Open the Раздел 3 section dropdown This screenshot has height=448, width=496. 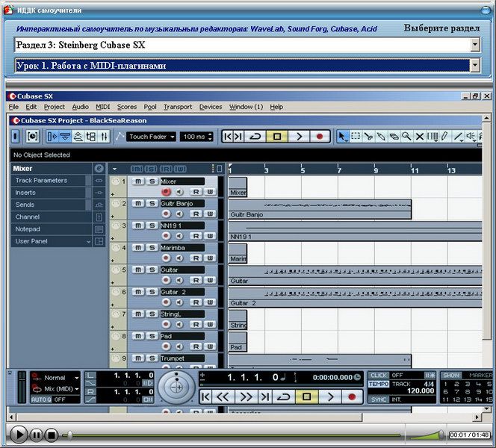(475, 45)
